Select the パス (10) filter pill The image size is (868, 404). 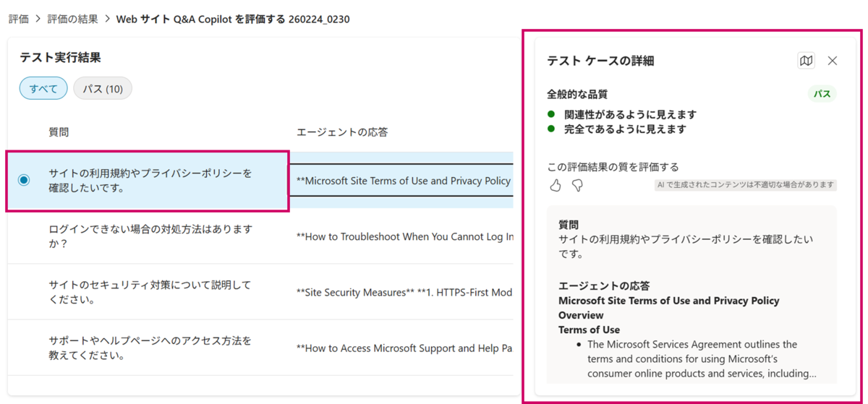pyautogui.click(x=103, y=89)
